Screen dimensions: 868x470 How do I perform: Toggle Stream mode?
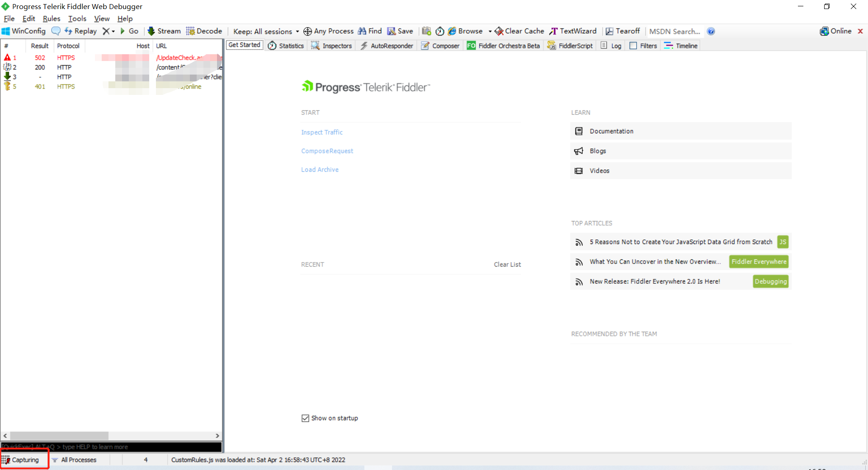point(164,31)
